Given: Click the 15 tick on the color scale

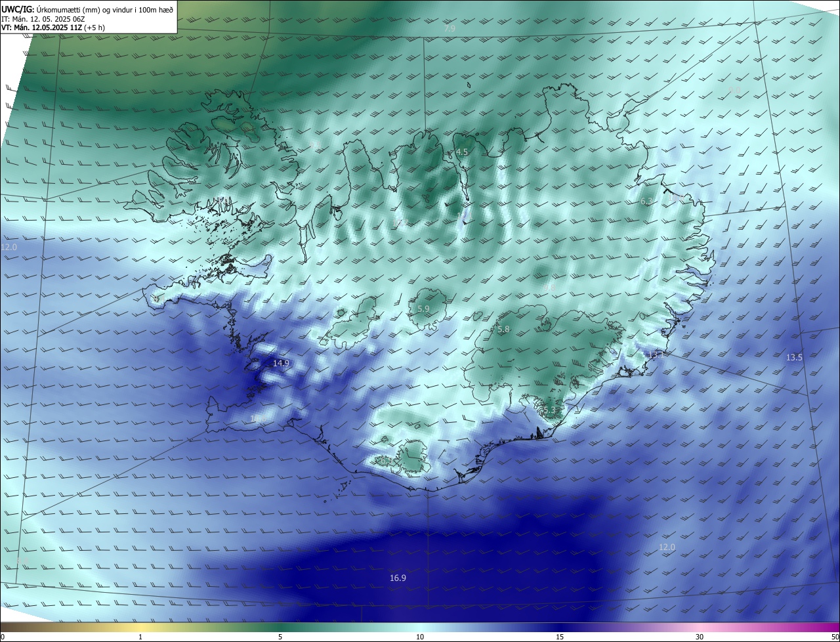Looking at the screenshot, I should coord(560,637).
